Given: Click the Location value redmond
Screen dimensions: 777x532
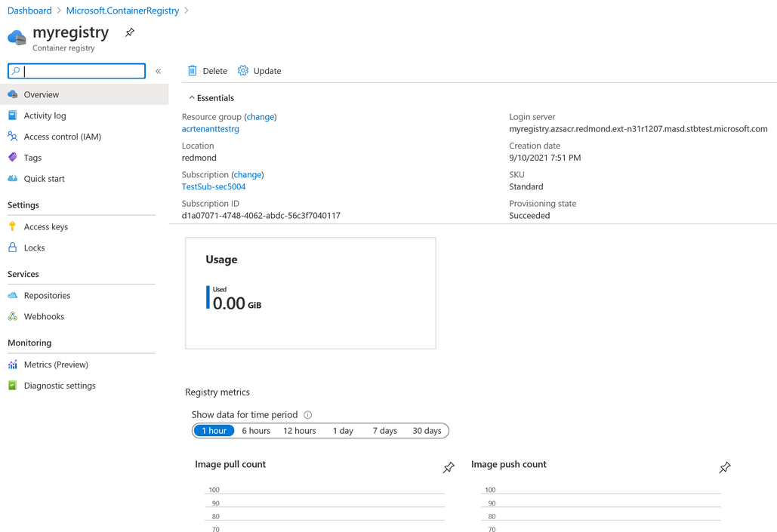Looking at the screenshot, I should coord(199,158).
